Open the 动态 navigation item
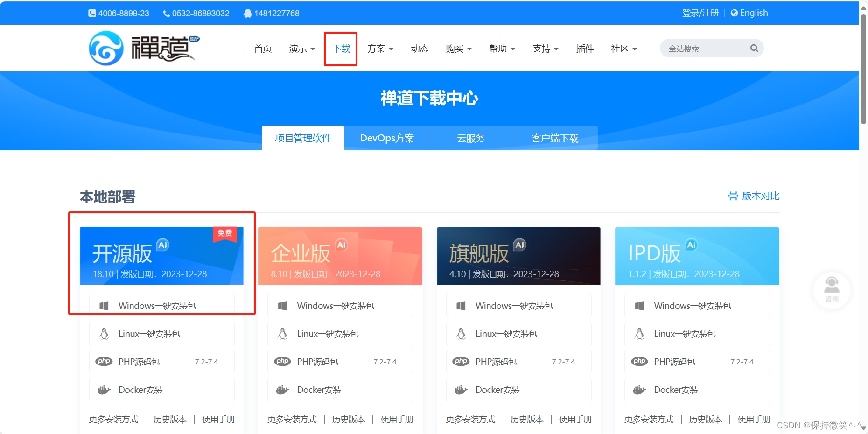The image size is (868, 434). (420, 49)
